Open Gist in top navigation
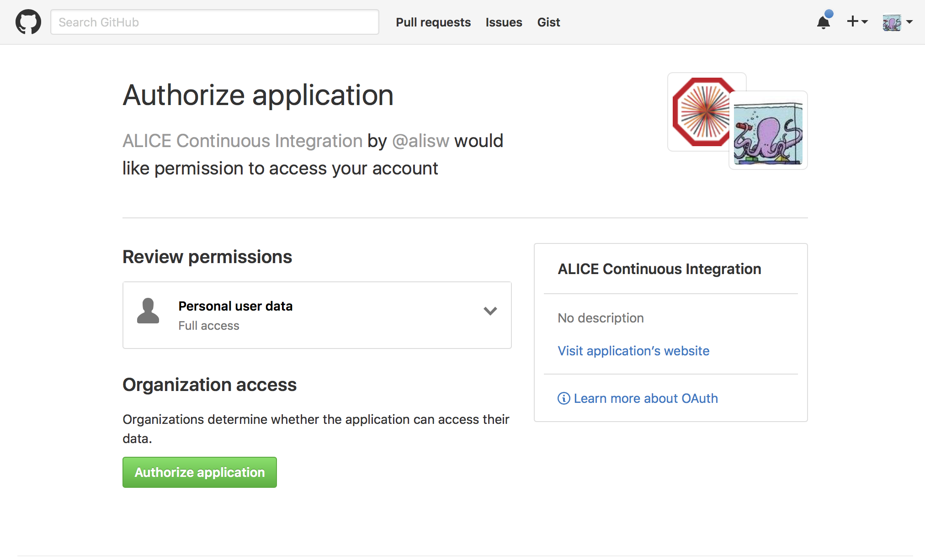925x560 pixels. tap(548, 22)
